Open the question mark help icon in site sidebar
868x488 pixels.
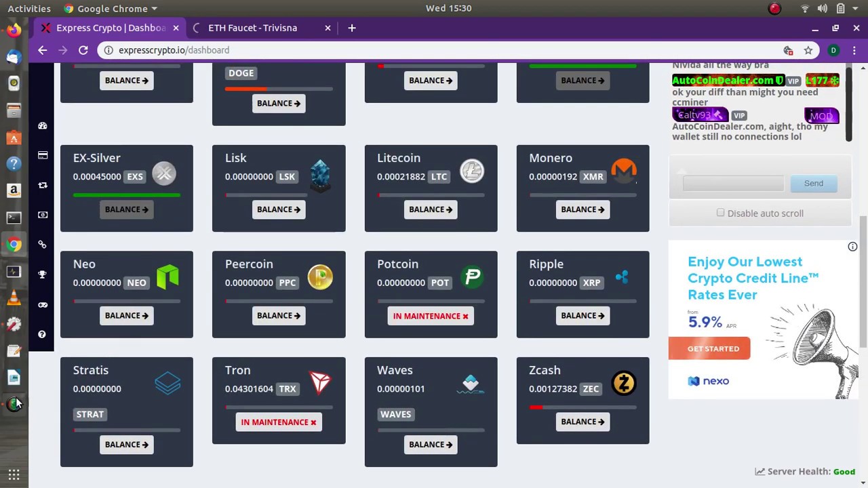[43, 334]
